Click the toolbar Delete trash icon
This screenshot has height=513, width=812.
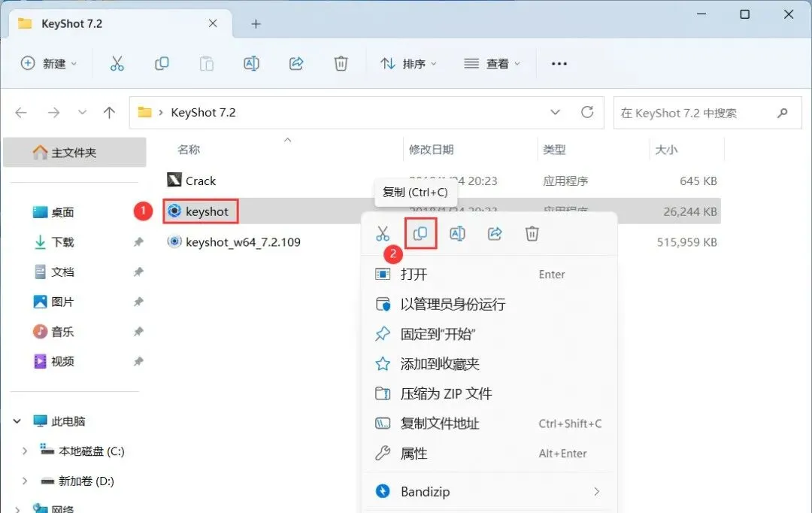[341, 64]
